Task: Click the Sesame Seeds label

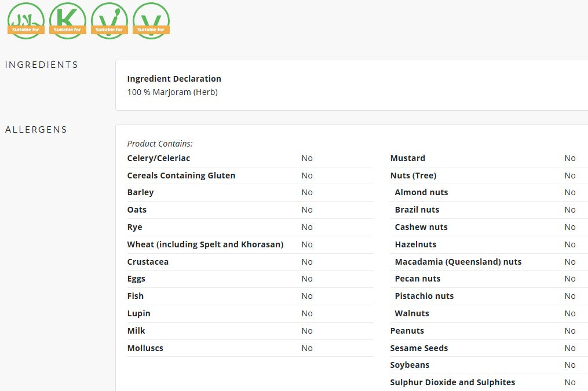Action: click(419, 348)
